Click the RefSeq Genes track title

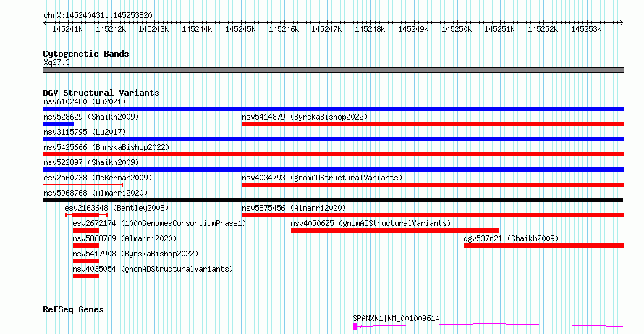74,309
